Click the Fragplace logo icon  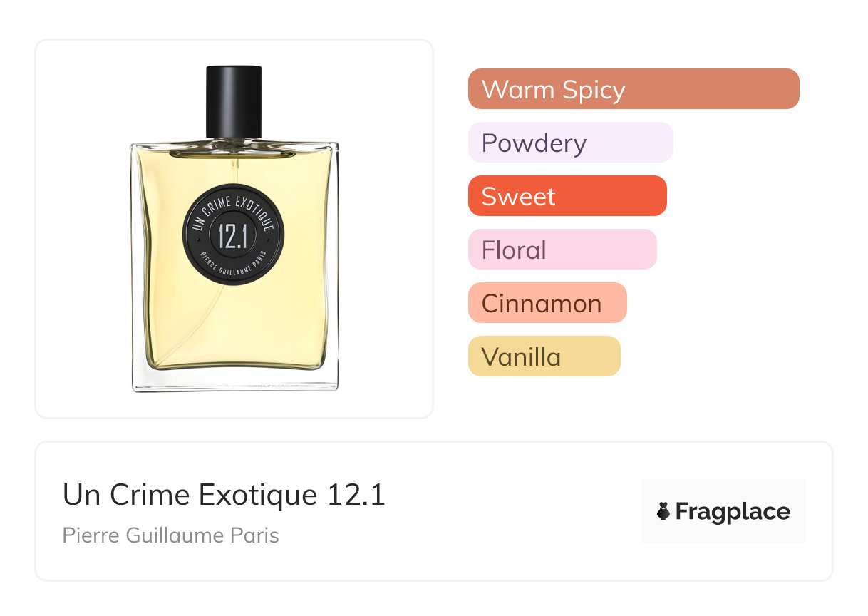click(663, 511)
